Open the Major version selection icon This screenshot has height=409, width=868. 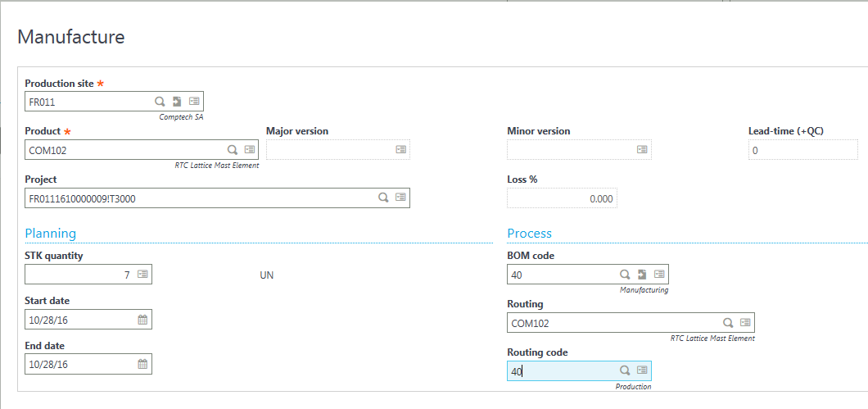(401, 150)
